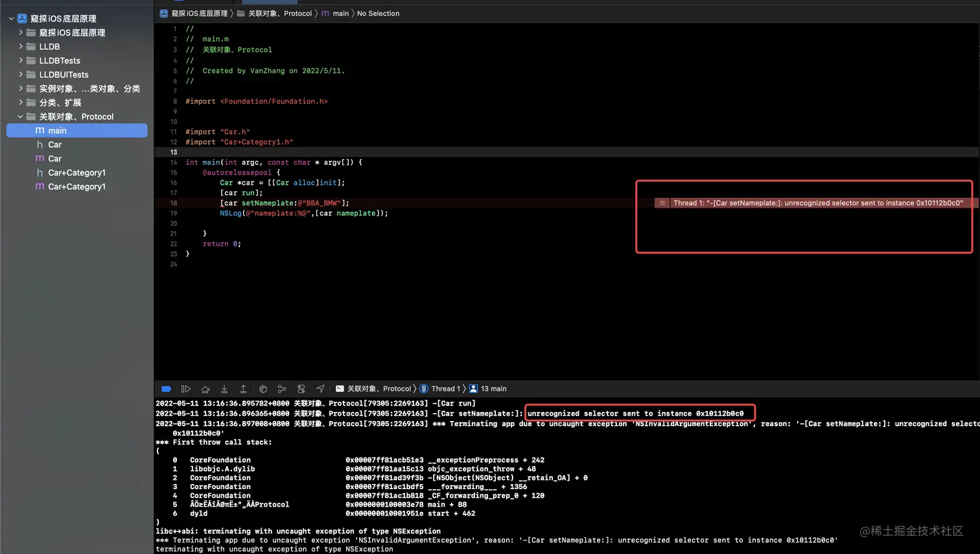980x554 pixels.
Task: Click the __exceptionPreprocess stack frame line
Action: pyautogui.click(x=358, y=460)
